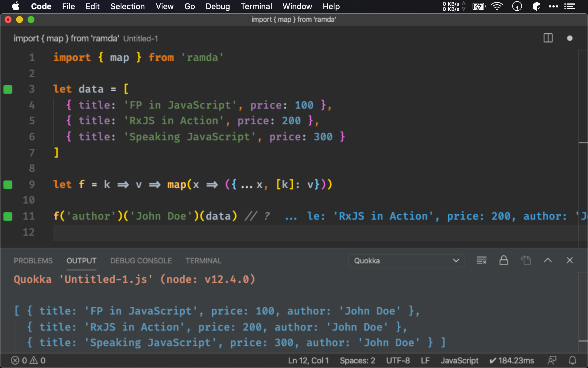Click line number 12 in the gutter
The height and width of the screenshot is (368, 588).
pos(29,232)
